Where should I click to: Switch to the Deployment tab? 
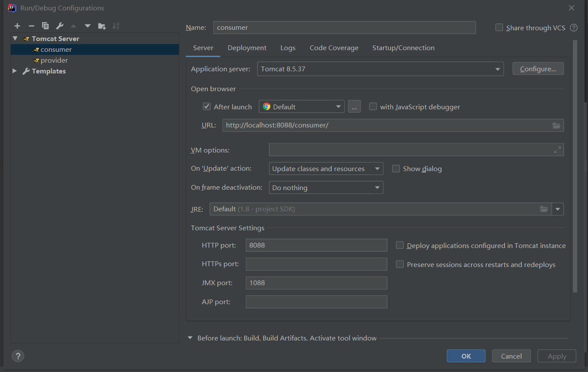tap(247, 48)
